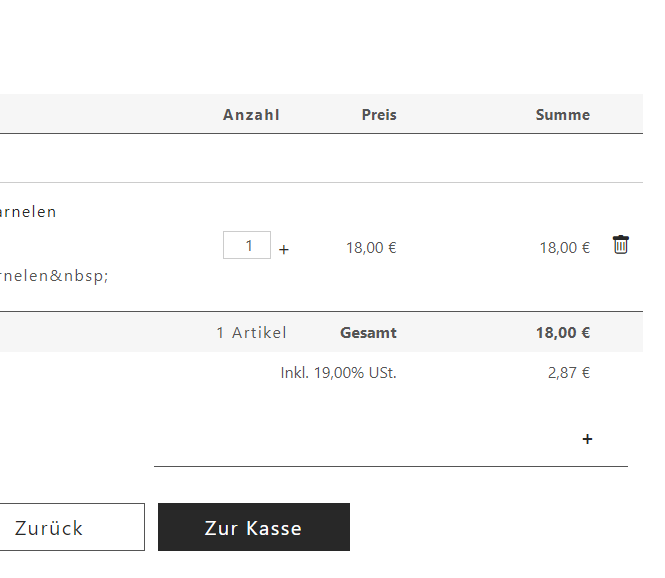This screenshot has height=578, width=665.
Task: Select the tax amount 2,87 €
Action: [x=569, y=373]
